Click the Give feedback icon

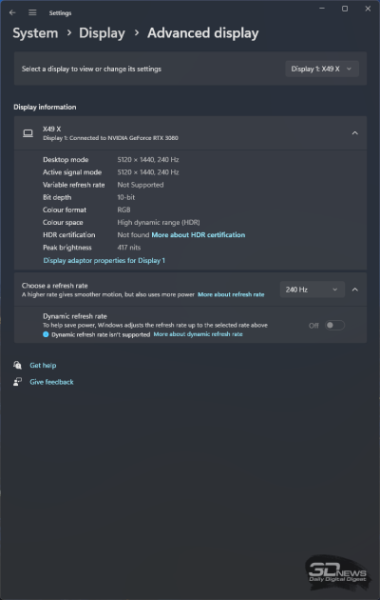click(17, 382)
